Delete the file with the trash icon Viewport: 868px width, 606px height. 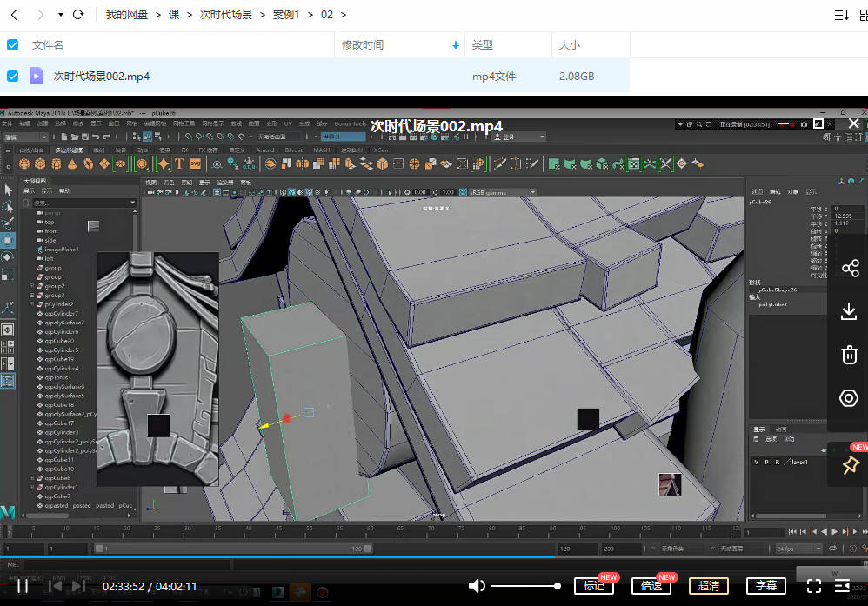pyautogui.click(x=850, y=355)
